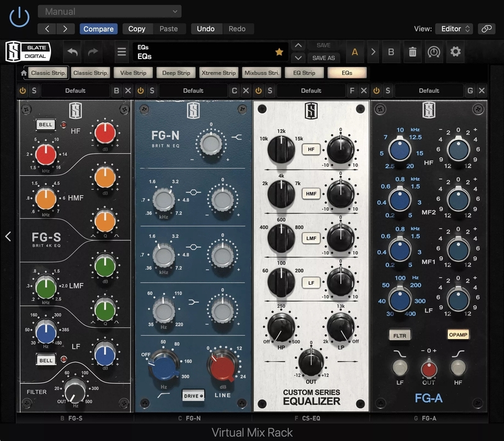Bypass the FG-S module power button
The height and width of the screenshot is (441, 504).
(23, 91)
